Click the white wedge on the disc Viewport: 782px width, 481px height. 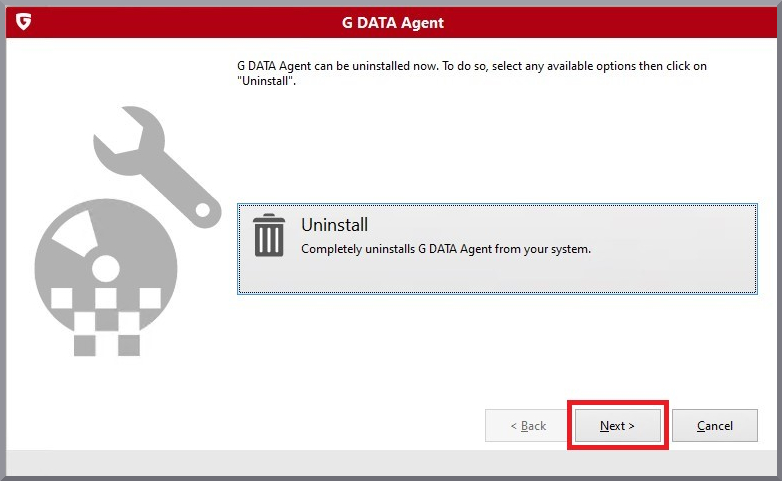click(x=75, y=234)
